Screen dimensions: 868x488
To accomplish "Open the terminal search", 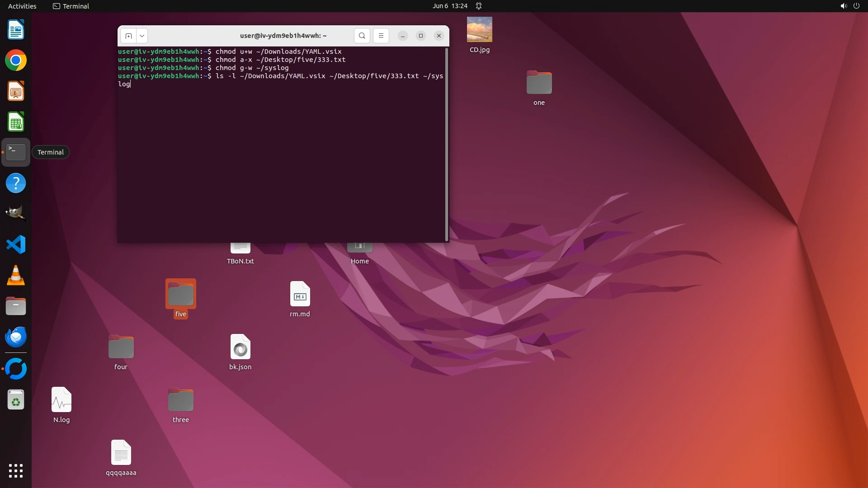I will click(x=362, y=36).
